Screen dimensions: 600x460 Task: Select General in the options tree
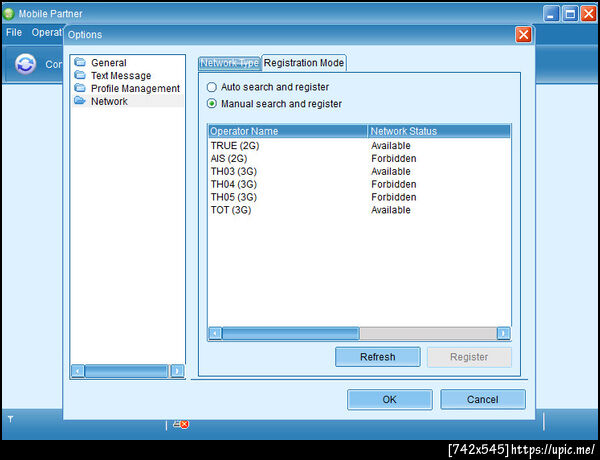point(109,62)
